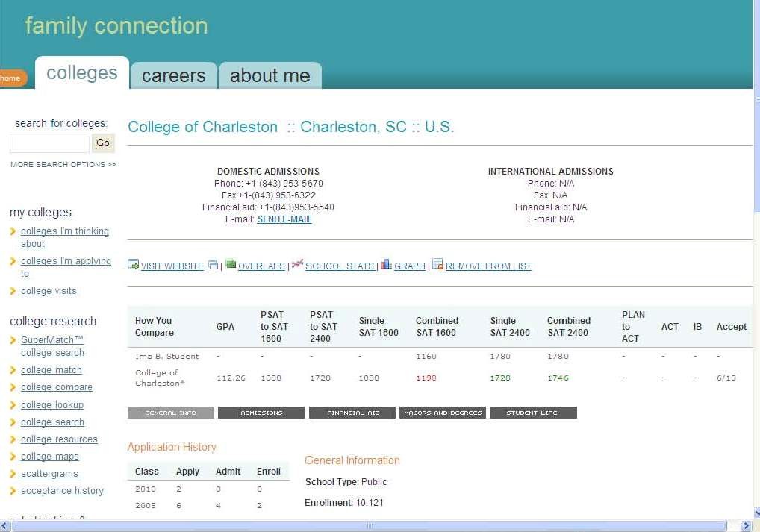This screenshot has width=760, height=532.
Task: Click the financial aid number +1-(843)953-5540
Action: coord(296,207)
